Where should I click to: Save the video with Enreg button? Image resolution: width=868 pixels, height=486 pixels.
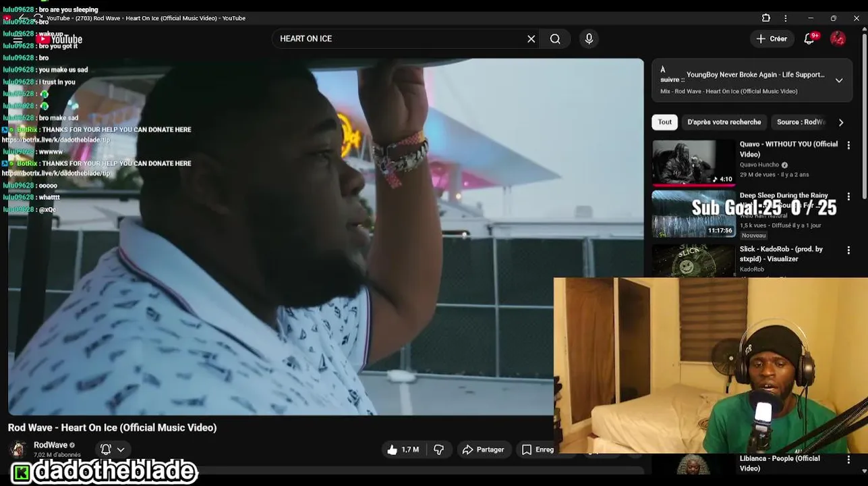(x=537, y=450)
